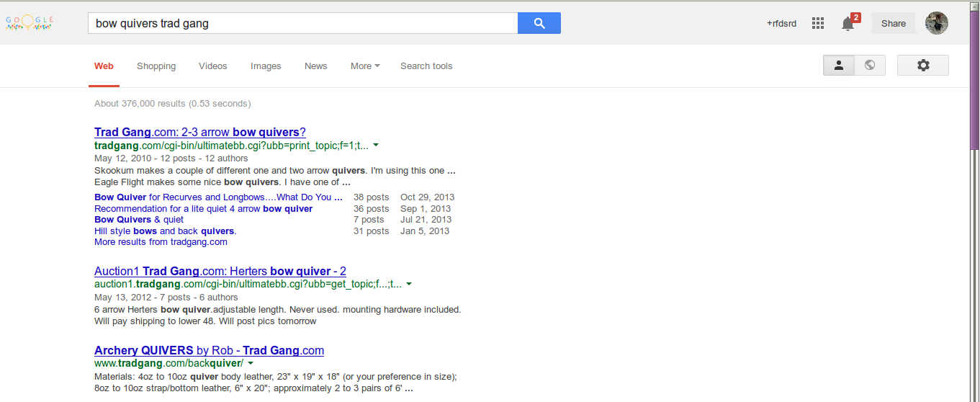
Task: Select the Web tab
Action: 104,66
